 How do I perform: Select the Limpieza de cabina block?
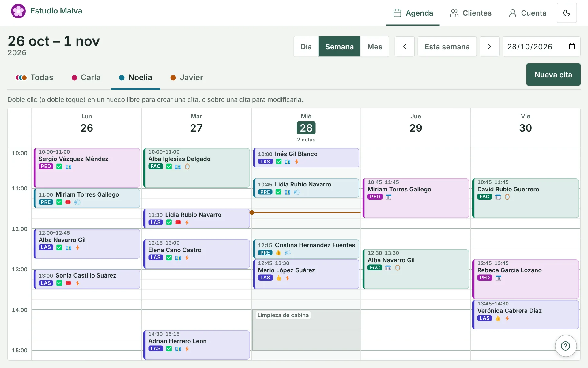[x=306, y=330]
